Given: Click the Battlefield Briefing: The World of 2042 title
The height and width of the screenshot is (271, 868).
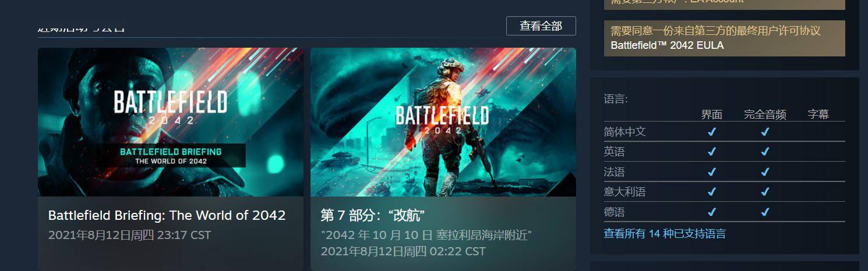Looking at the screenshot, I should click(x=167, y=215).
